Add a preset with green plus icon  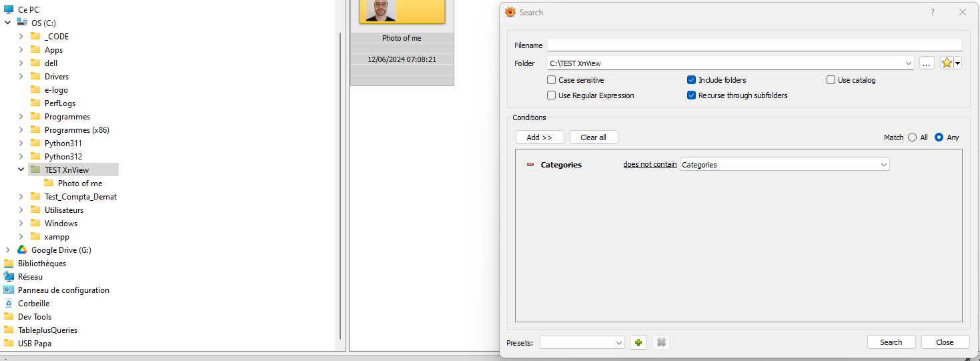tap(638, 342)
